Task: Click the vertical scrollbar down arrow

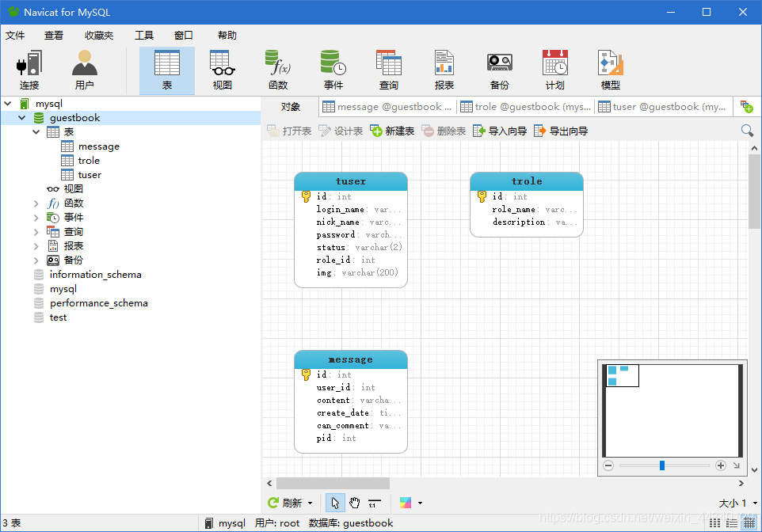Action: 754,469
